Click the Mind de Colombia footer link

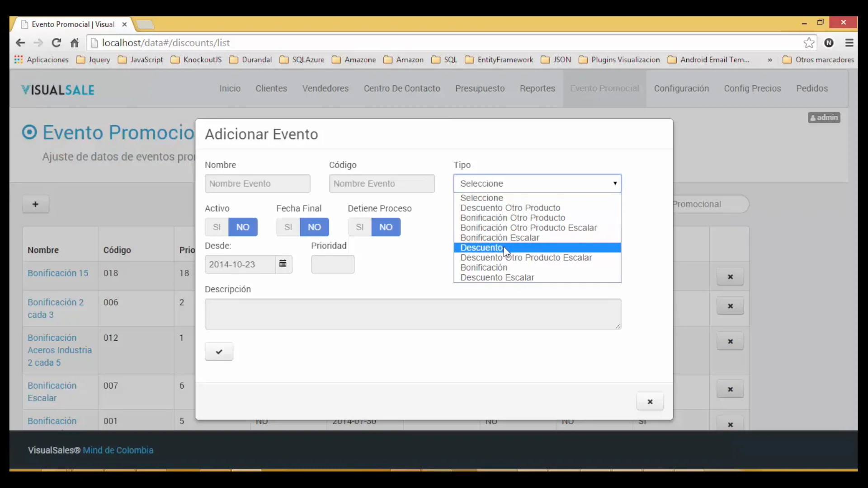click(118, 450)
